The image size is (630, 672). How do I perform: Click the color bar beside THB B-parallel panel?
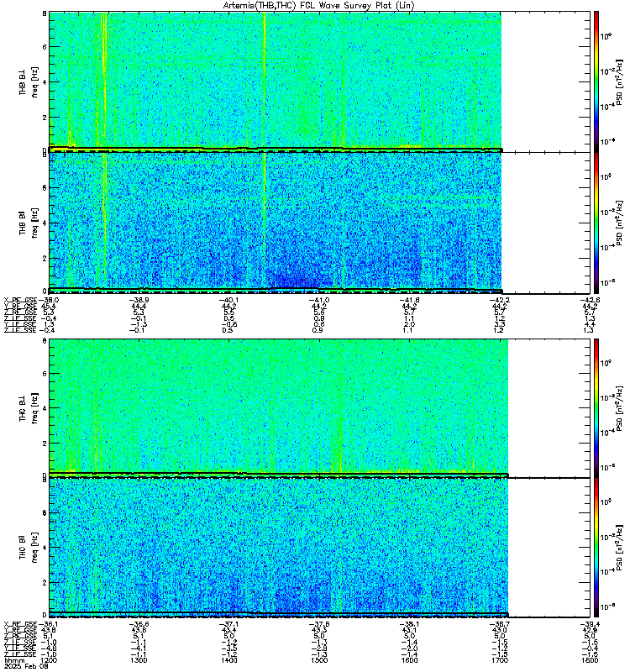(x=596, y=223)
